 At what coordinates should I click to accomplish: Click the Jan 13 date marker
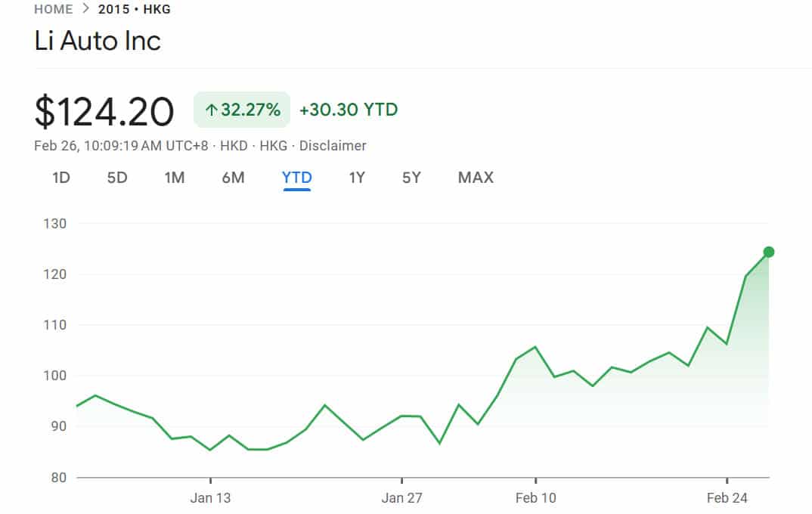point(211,497)
